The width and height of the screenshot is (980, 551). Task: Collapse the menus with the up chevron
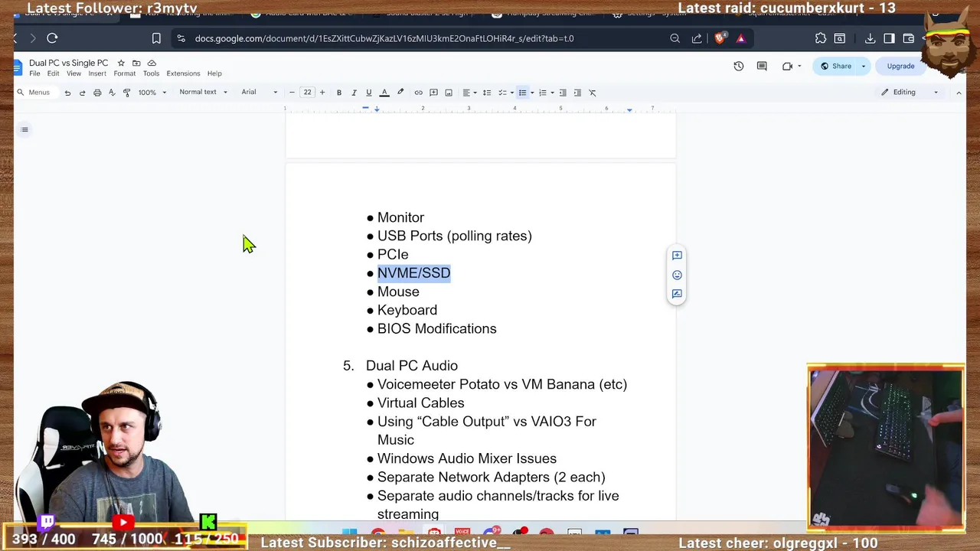[959, 93]
